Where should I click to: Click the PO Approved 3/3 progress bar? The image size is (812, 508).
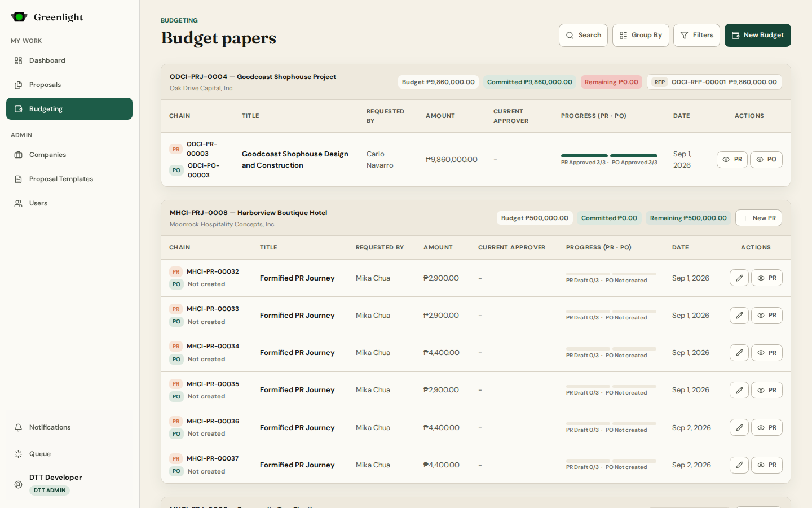634,156
